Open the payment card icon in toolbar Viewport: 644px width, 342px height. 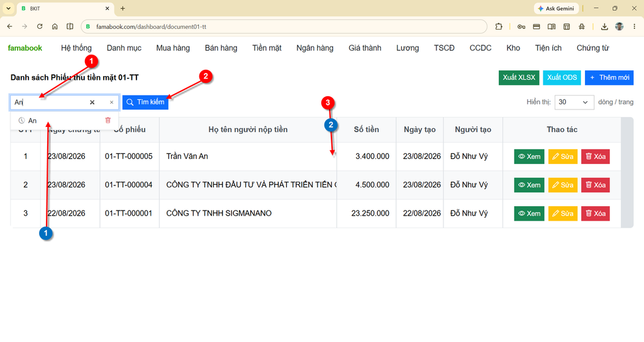536,26
